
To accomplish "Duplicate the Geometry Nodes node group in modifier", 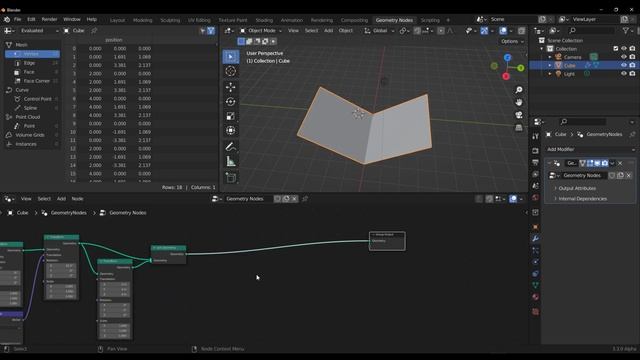I will point(620,176).
